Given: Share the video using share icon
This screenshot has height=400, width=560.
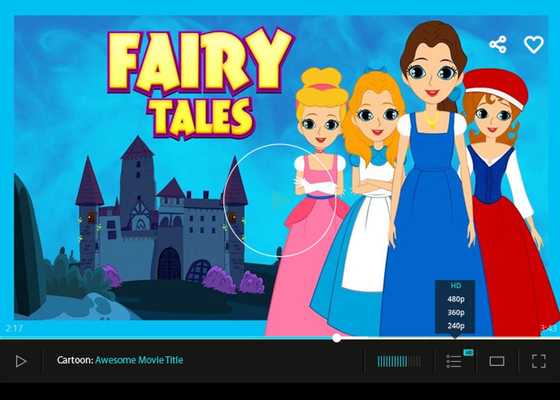Looking at the screenshot, I should point(498,45).
